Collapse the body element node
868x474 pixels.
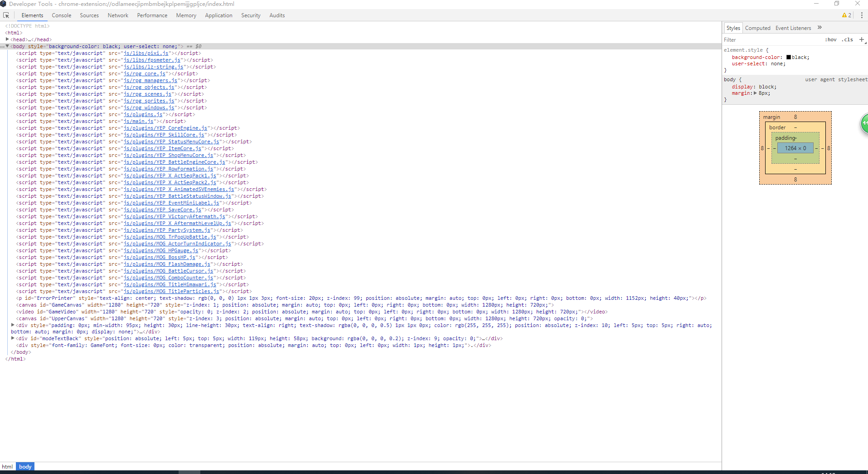pyautogui.click(x=7, y=46)
